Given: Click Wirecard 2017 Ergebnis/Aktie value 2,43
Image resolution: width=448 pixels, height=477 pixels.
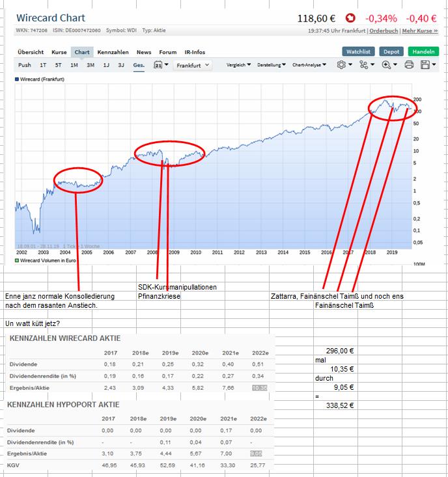Looking at the screenshot, I should pos(109,388).
